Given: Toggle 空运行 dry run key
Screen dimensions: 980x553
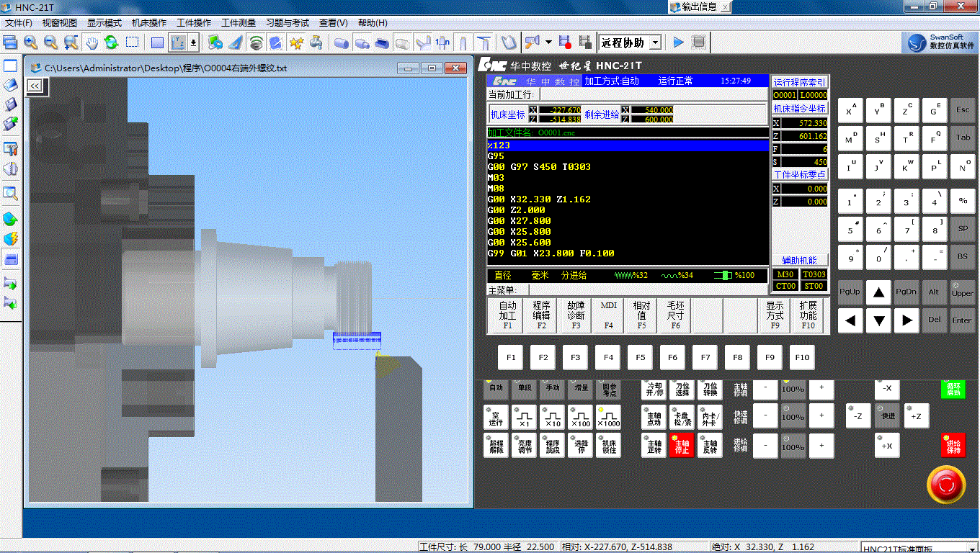Looking at the screenshot, I should [496, 418].
